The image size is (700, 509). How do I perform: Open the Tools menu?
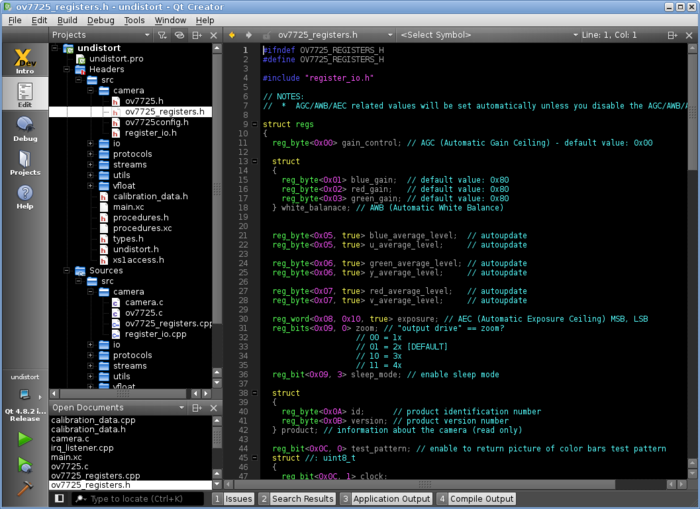coord(134,20)
